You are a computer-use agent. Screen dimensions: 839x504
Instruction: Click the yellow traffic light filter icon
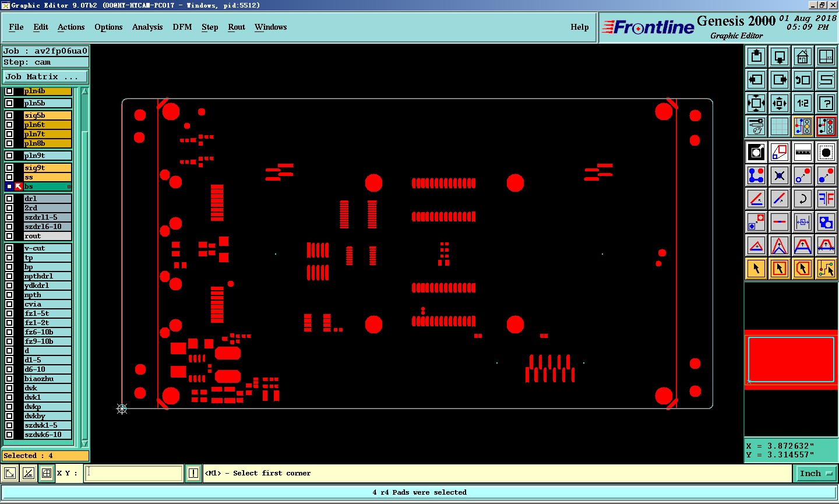point(803,126)
